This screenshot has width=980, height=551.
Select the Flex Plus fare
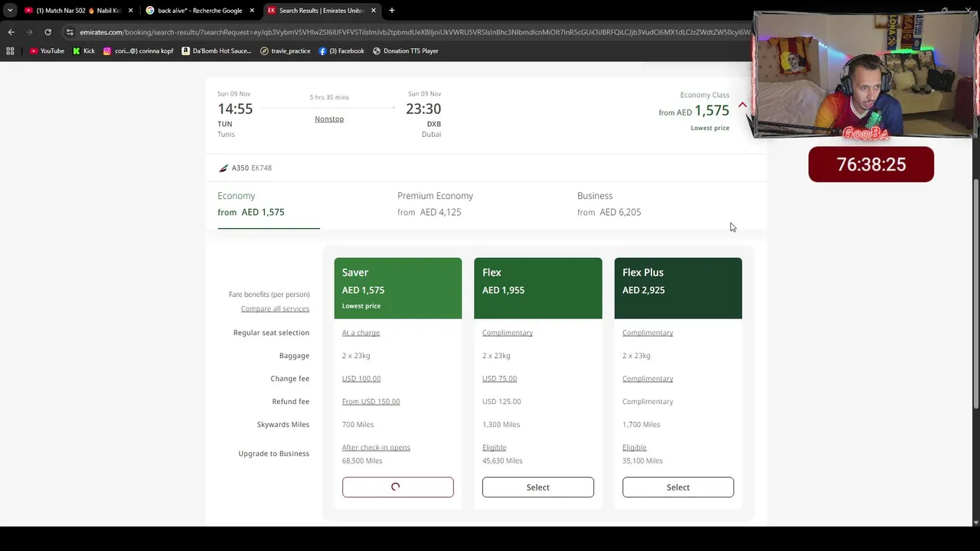click(678, 487)
